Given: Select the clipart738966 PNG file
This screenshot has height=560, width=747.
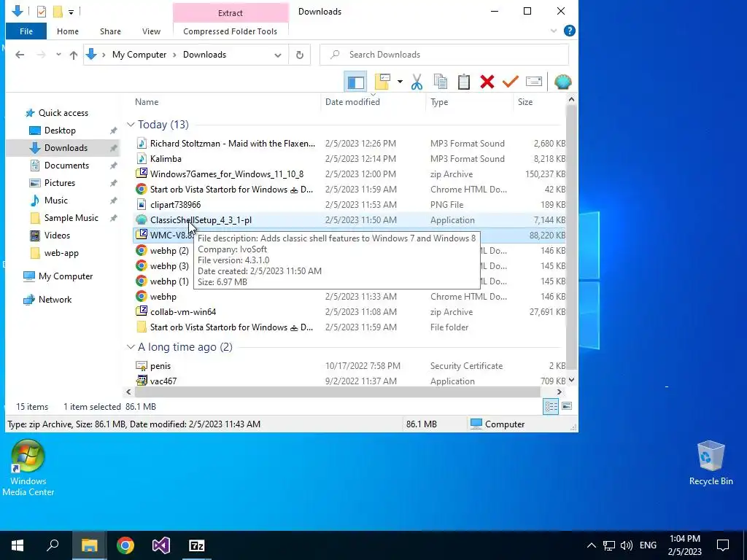Looking at the screenshot, I should (350, 205).
